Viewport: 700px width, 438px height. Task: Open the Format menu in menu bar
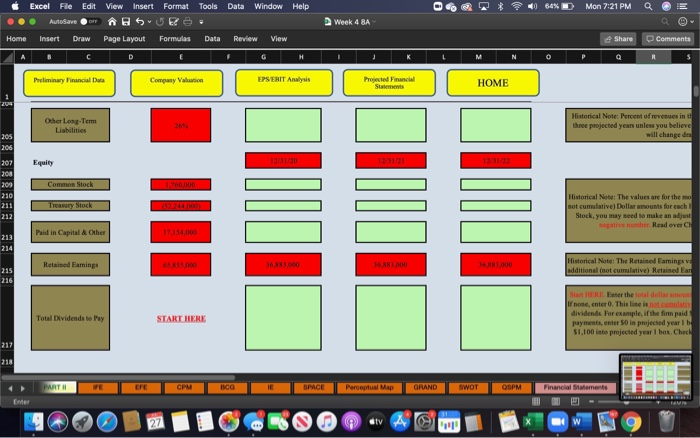(175, 6)
